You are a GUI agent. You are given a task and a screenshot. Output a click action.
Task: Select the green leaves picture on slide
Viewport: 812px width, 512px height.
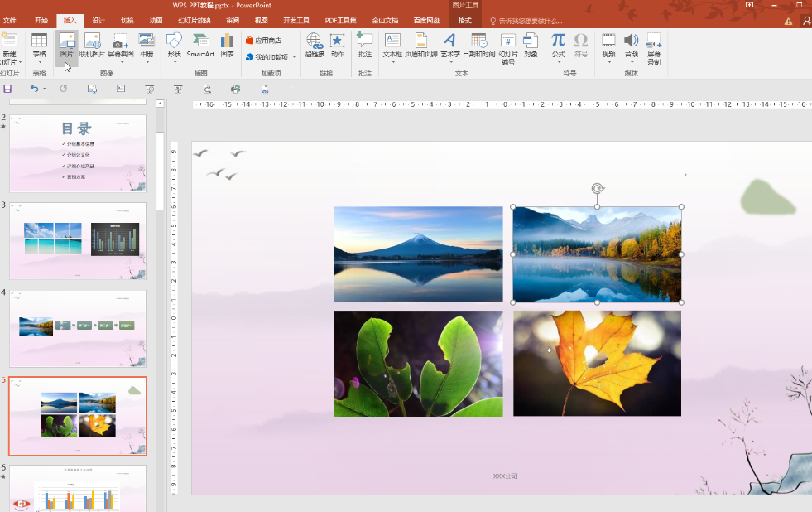(x=418, y=363)
